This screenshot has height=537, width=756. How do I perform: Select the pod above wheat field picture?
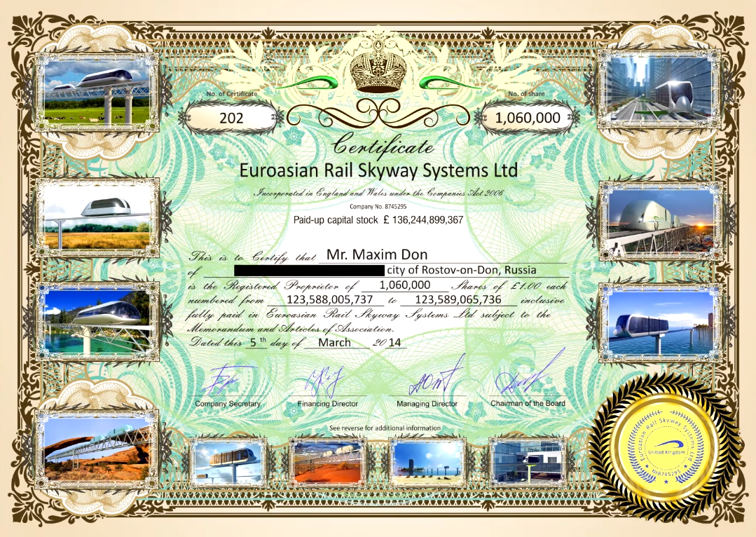tap(97, 219)
